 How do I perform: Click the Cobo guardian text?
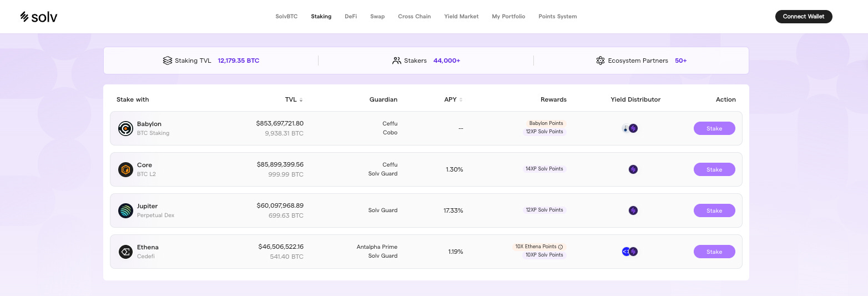pos(390,133)
